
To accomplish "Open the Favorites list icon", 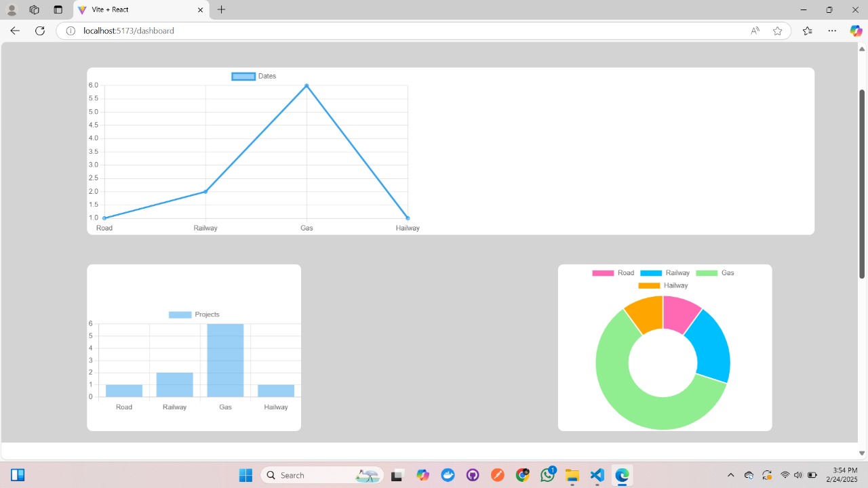I will click(807, 30).
